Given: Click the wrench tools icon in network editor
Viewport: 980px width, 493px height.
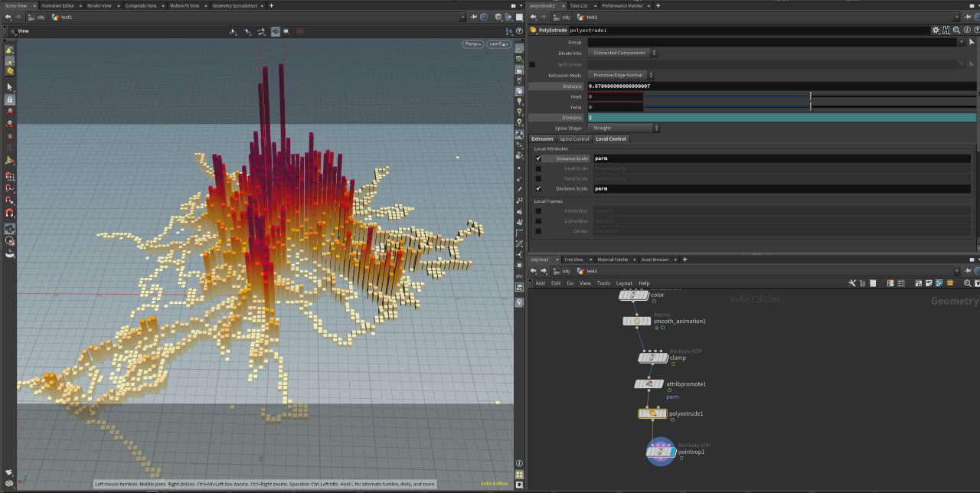Looking at the screenshot, I should pos(852,283).
